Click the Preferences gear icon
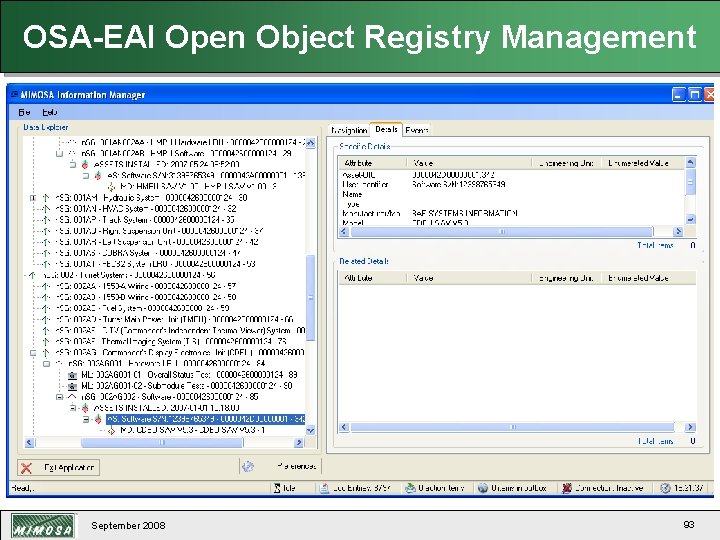Viewport: 720px width, 540px height. 248,467
